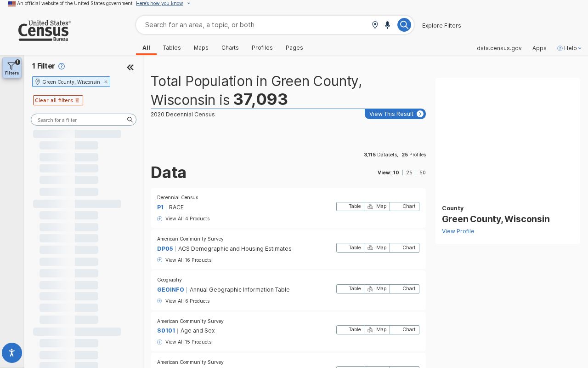Click the Chart button for S0101
588x368 pixels.
(x=405, y=330)
